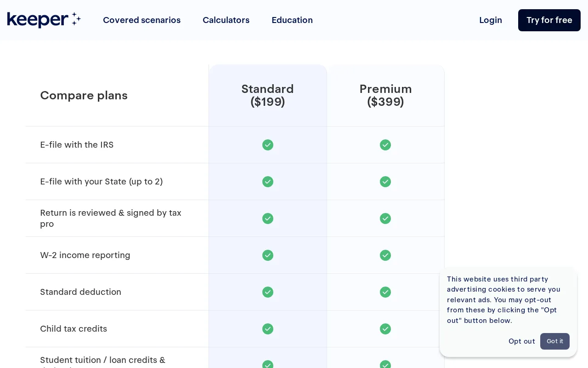Click the Keeper logo
This screenshot has width=588, height=368.
coord(44,20)
